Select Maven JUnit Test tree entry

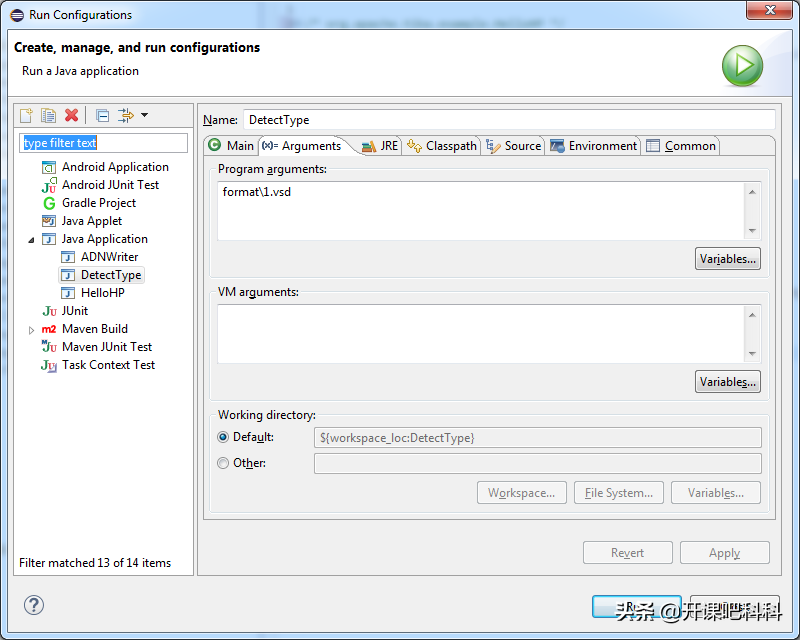click(x=107, y=347)
